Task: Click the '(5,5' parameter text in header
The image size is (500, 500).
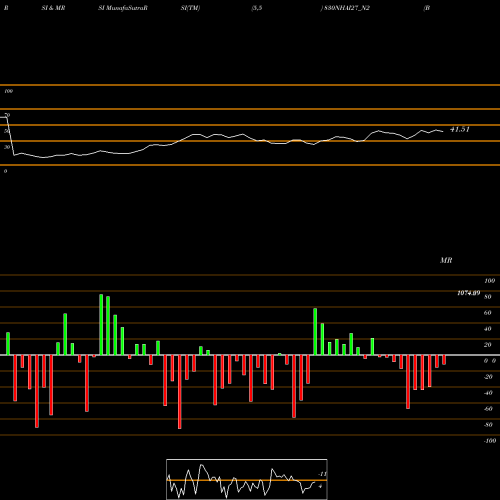Action: pos(257,8)
